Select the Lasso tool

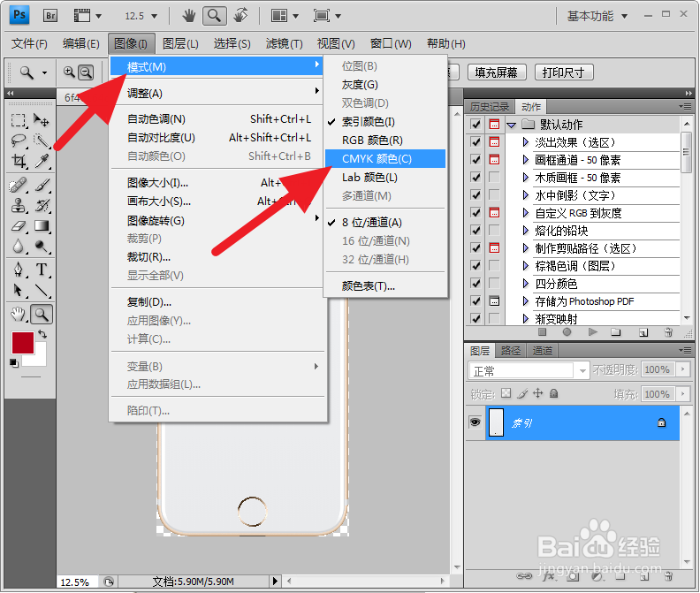pos(19,141)
